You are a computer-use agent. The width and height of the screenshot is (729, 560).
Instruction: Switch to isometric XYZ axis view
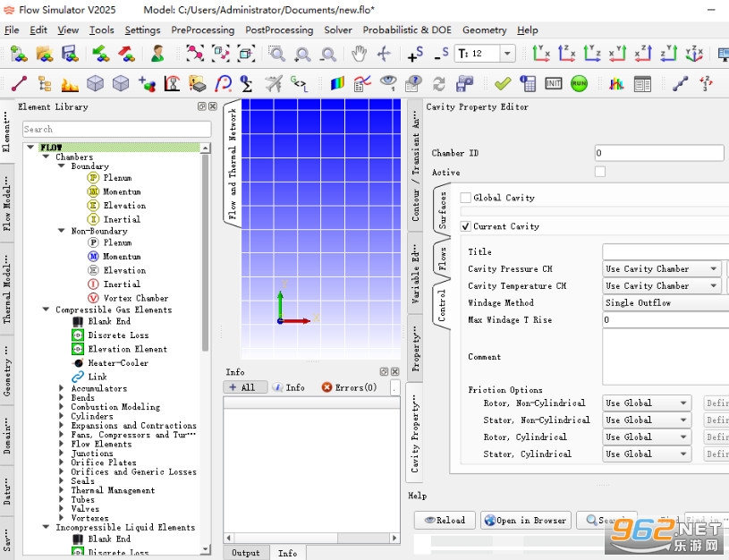pyautogui.click(x=694, y=54)
